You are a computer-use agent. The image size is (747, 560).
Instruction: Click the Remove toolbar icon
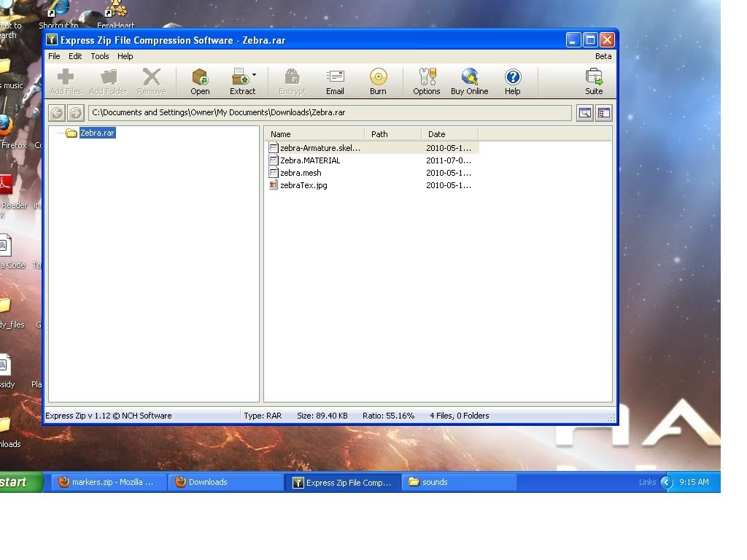pyautogui.click(x=152, y=82)
